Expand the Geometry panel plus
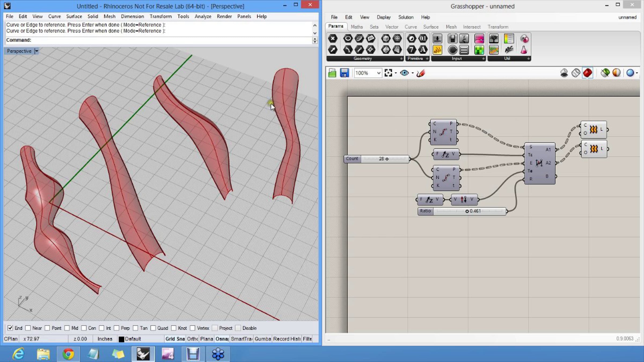This screenshot has height=362, width=644. tap(401, 58)
